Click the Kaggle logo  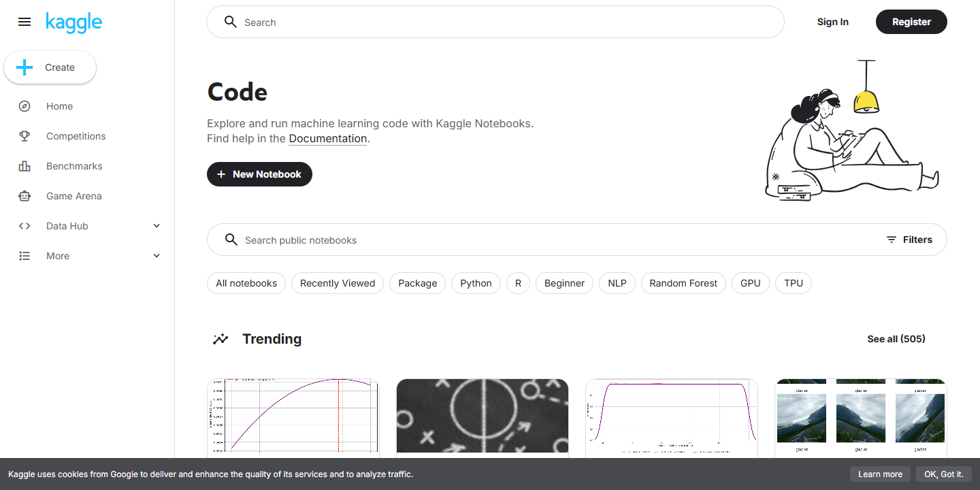coord(73,22)
